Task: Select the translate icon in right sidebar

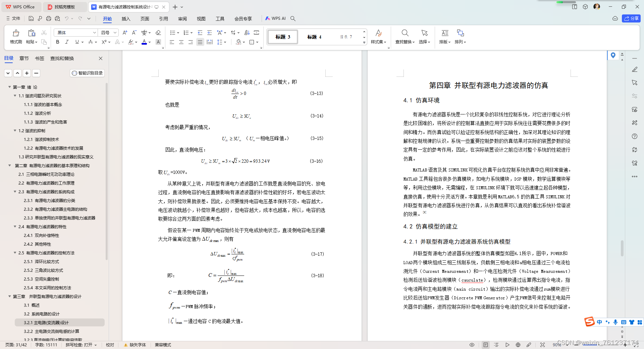Action: tap(635, 150)
